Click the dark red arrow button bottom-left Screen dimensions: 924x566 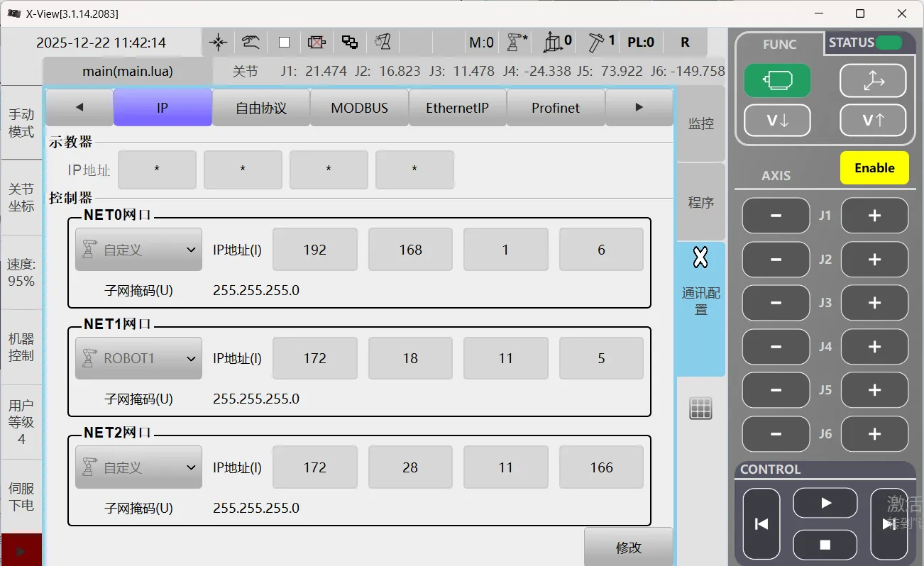pos(21,550)
